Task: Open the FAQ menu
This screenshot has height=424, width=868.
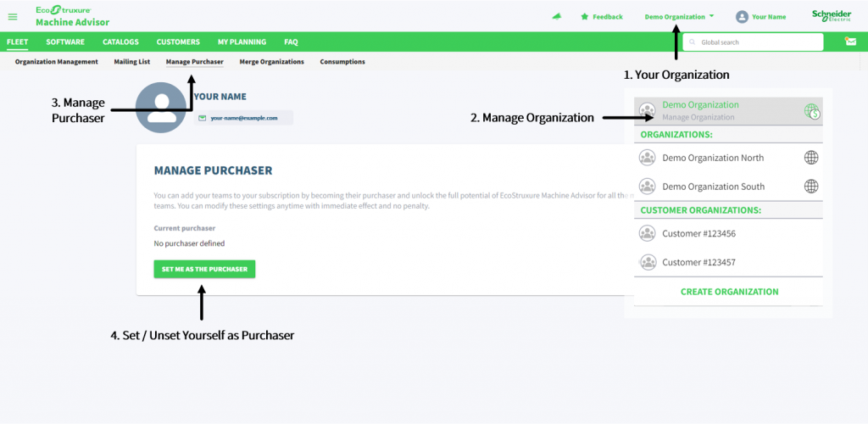Action: 292,42
